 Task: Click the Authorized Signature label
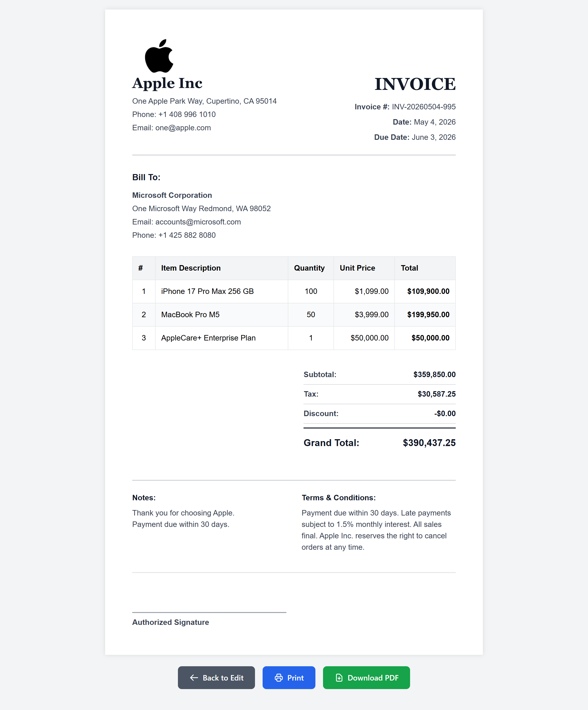[x=170, y=622]
